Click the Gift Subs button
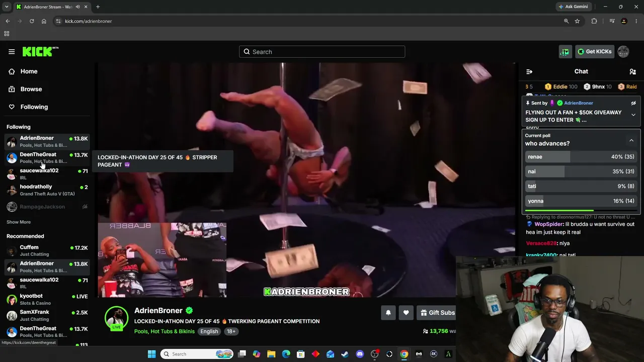The image size is (644, 362). [437, 313]
